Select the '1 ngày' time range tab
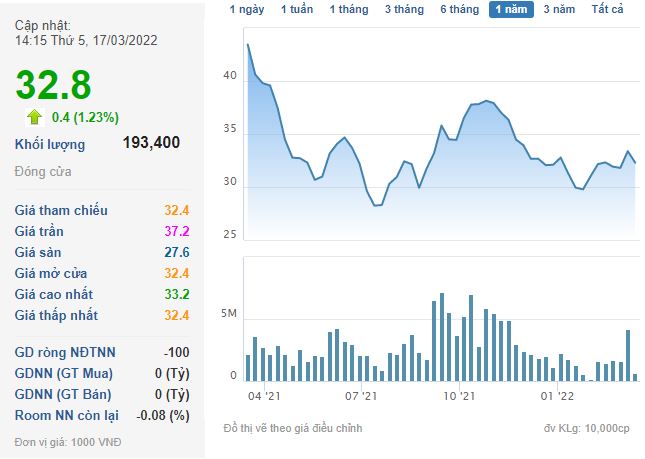Image resolution: width=645 pixels, height=459 pixels. click(247, 9)
